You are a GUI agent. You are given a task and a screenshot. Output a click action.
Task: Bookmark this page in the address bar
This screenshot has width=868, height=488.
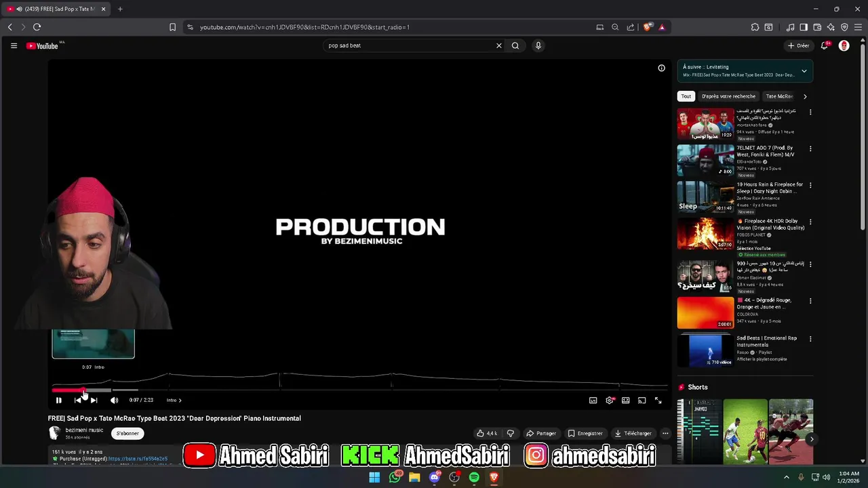(x=172, y=27)
